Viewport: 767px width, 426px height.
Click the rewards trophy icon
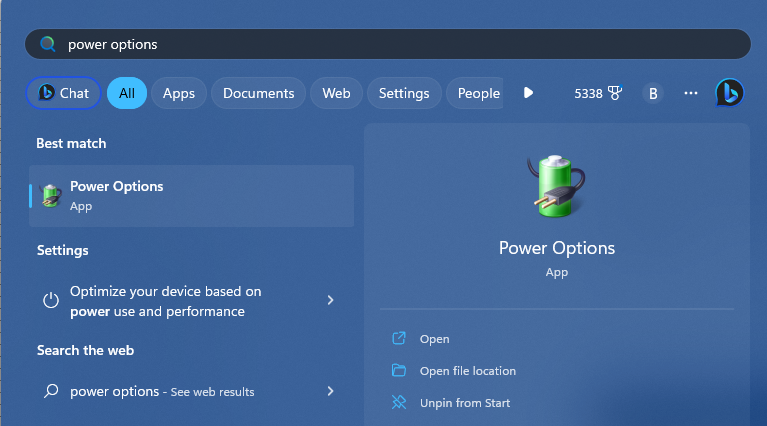[615, 93]
